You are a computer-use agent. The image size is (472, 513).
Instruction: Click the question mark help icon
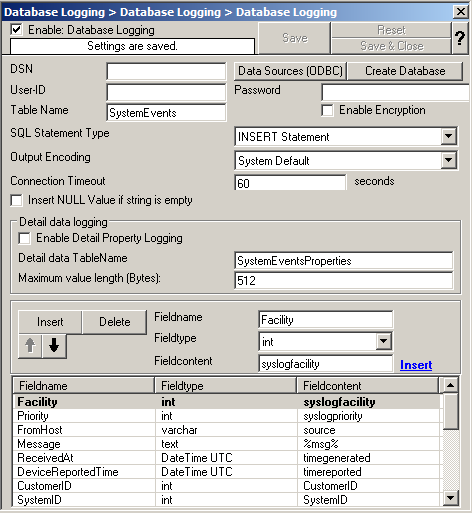click(460, 38)
